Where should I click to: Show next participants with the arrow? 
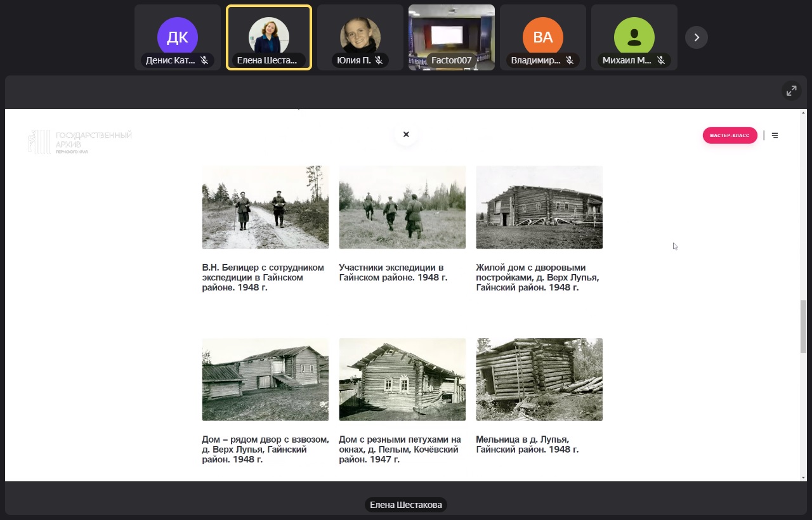(x=696, y=37)
